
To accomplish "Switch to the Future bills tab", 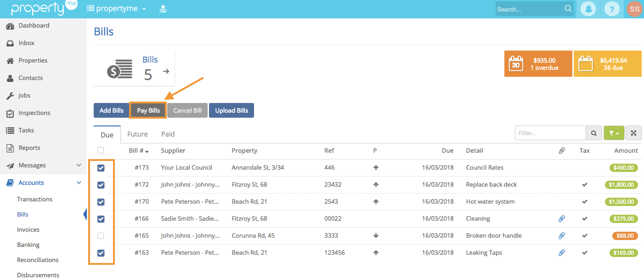I will coord(137,134).
